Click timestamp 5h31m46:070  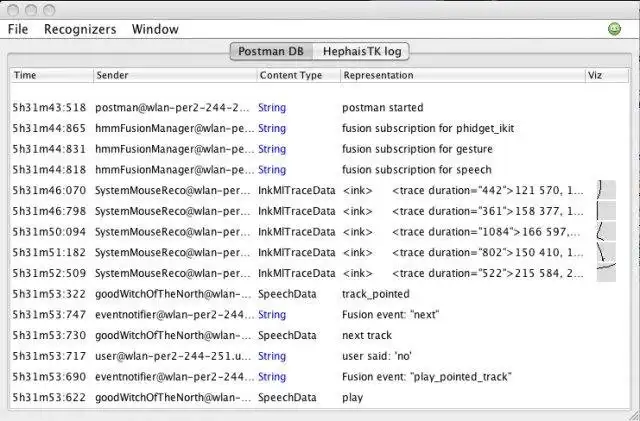click(x=49, y=190)
